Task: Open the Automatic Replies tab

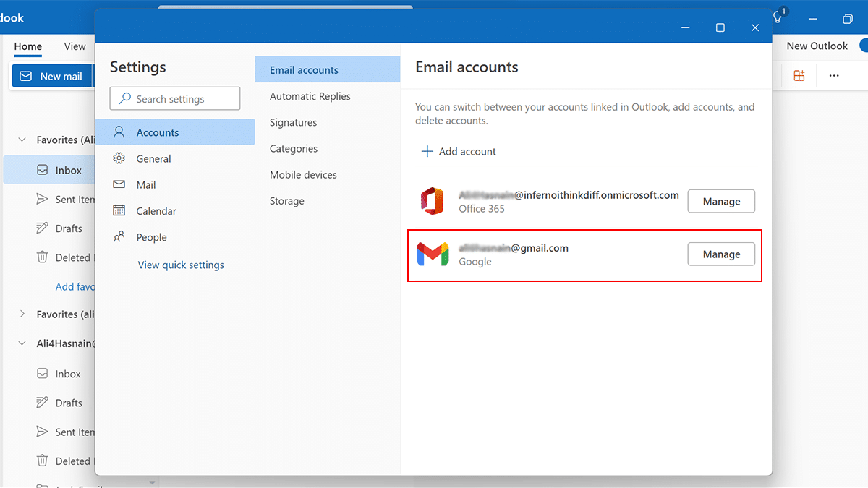Action: pyautogui.click(x=310, y=97)
